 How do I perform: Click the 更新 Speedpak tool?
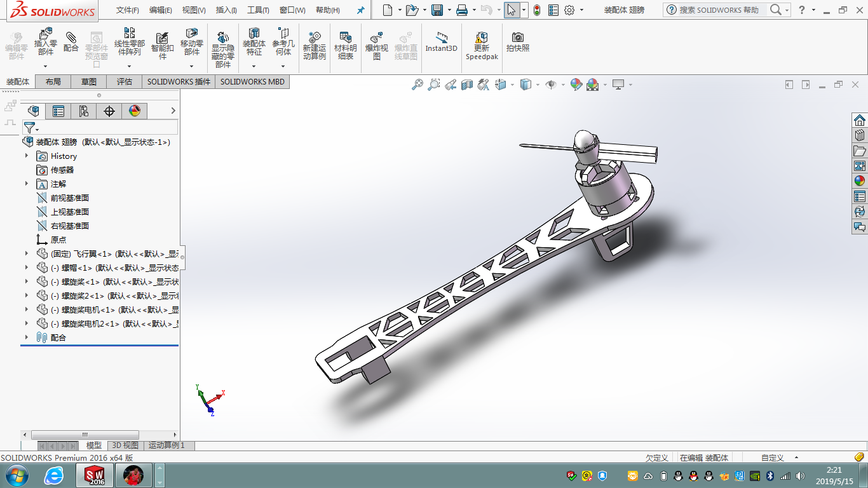[482, 45]
